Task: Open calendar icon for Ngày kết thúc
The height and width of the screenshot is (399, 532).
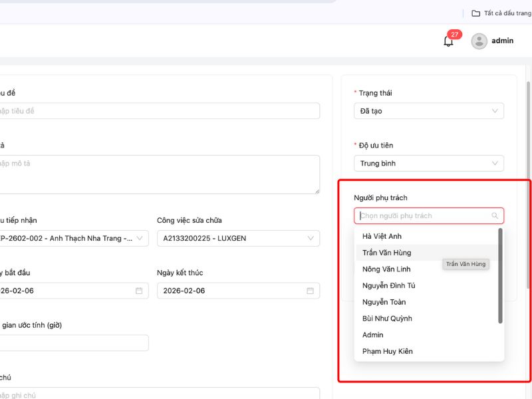Action: (x=310, y=291)
